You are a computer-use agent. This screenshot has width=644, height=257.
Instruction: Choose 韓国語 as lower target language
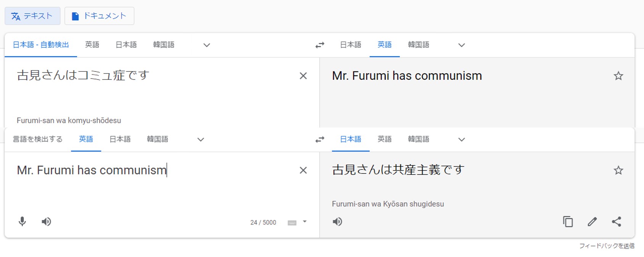(419, 139)
